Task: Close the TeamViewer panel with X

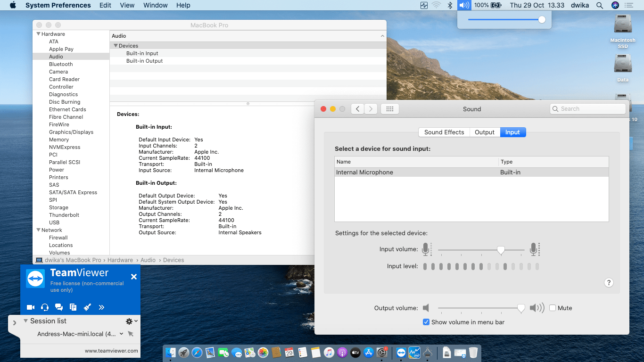Action: tap(134, 277)
